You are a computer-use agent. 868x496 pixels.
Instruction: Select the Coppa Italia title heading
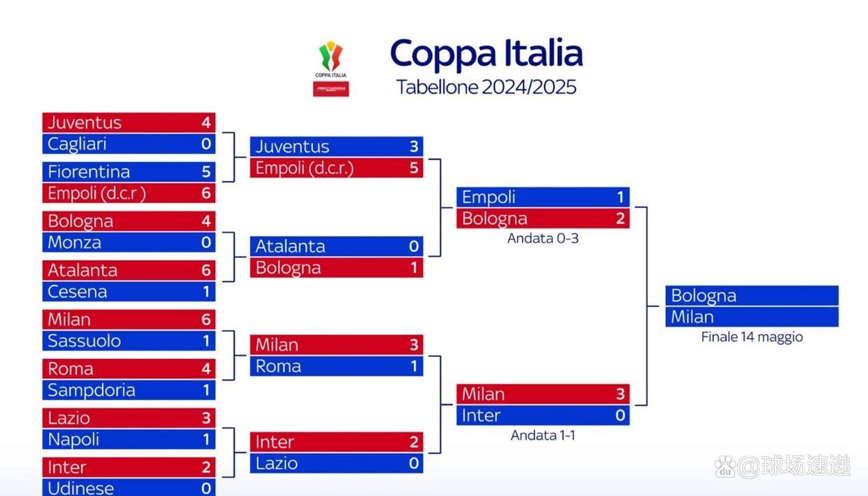tap(486, 54)
